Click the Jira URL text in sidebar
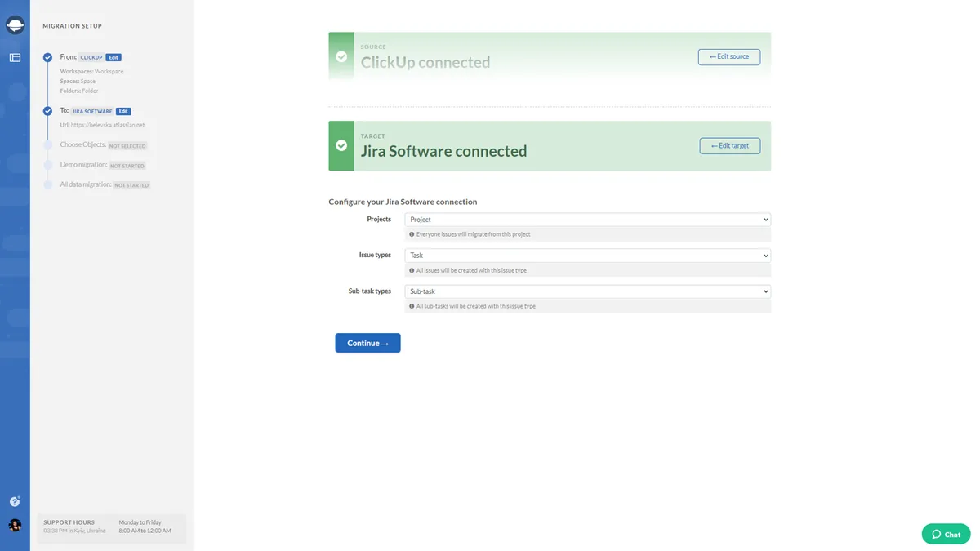 point(102,125)
